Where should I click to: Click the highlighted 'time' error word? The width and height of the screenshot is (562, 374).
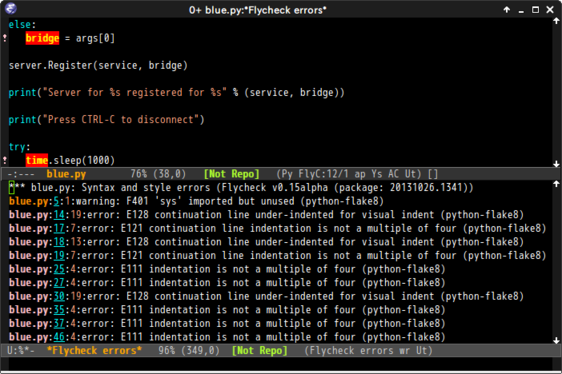[x=37, y=160]
